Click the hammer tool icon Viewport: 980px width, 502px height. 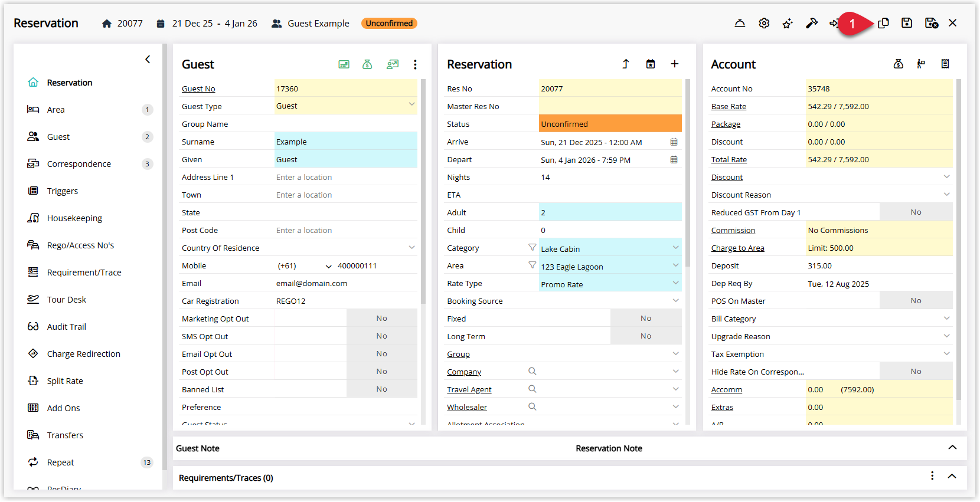pyautogui.click(x=812, y=23)
